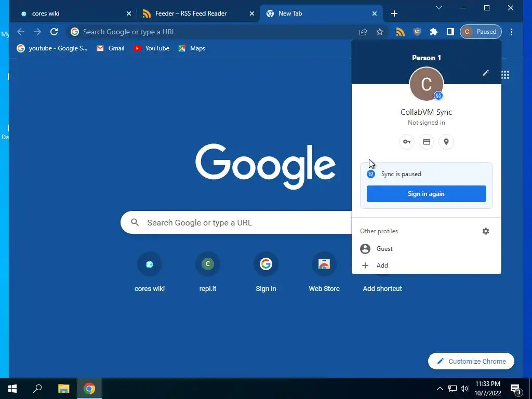Close the Feeder tab
Image resolution: width=532 pixels, height=399 pixels.
pos(252,14)
